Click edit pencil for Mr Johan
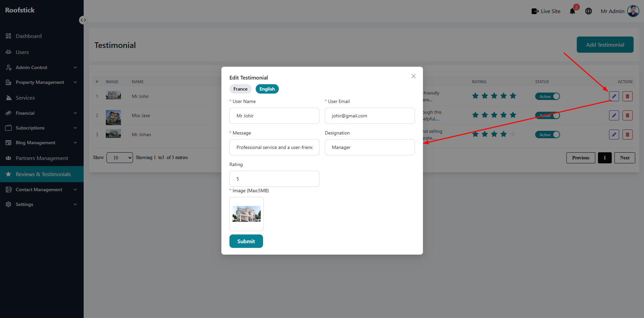644x318 pixels. coord(614,135)
